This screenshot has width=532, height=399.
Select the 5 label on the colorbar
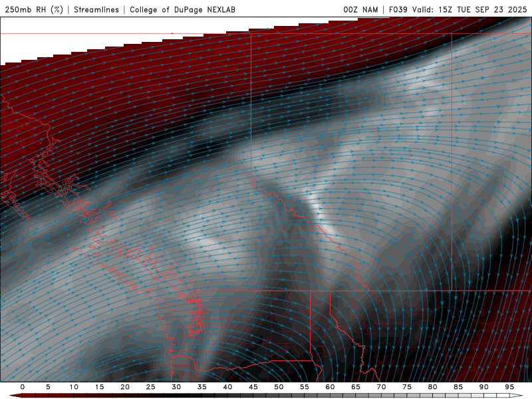[48, 387]
